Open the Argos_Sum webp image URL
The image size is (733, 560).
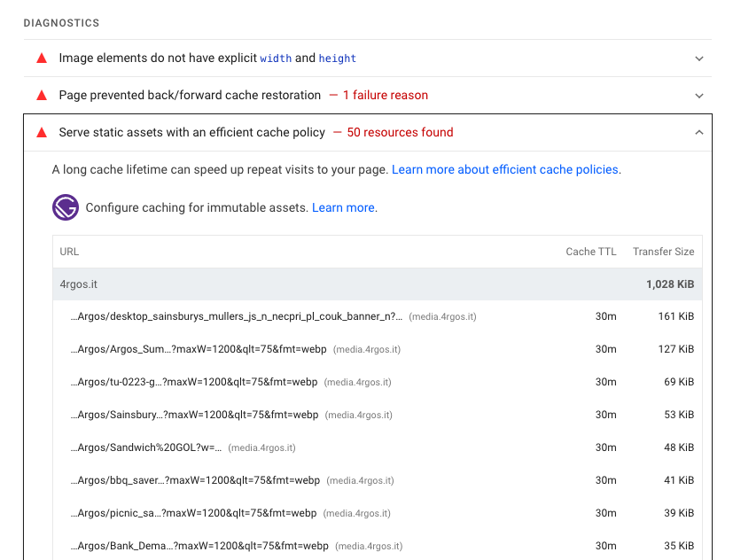pyautogui.click(x=199, y=349)
